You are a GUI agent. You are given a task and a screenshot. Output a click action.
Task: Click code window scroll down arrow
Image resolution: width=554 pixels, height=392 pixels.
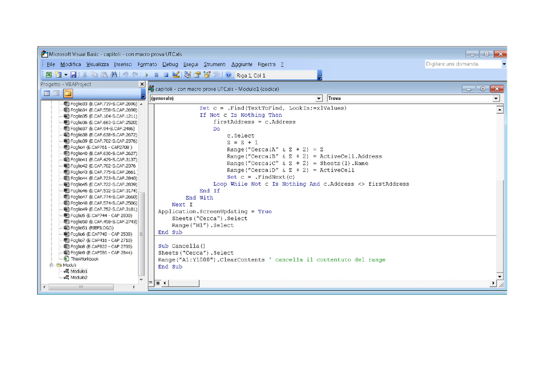500,276
